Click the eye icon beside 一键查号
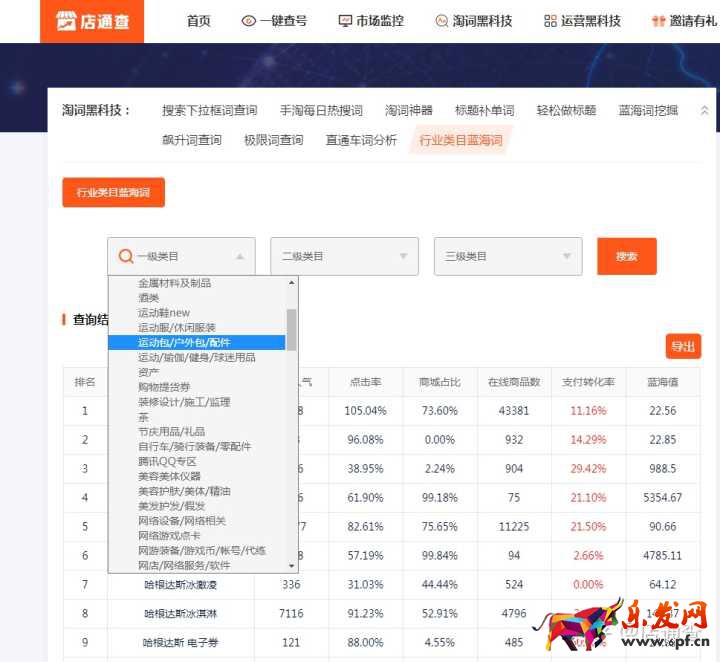 [249, 21]
